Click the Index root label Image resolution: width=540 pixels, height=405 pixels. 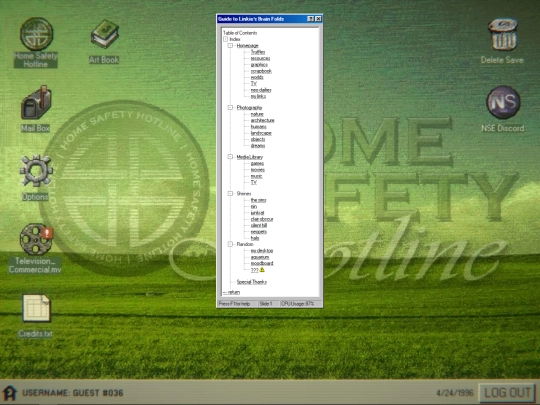click(x=235, y=39)
